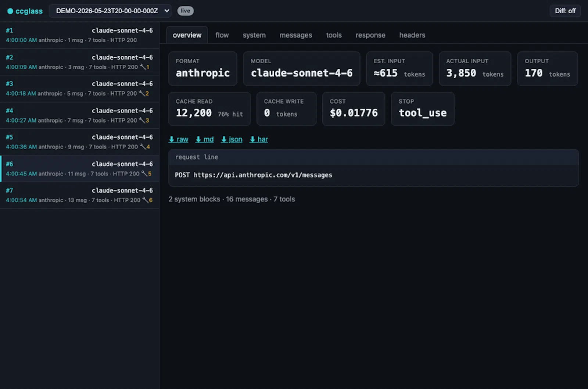The width and height of the screenshot is (588, 389).
Task: Click the live status badge
Action: tap(186, 11)
